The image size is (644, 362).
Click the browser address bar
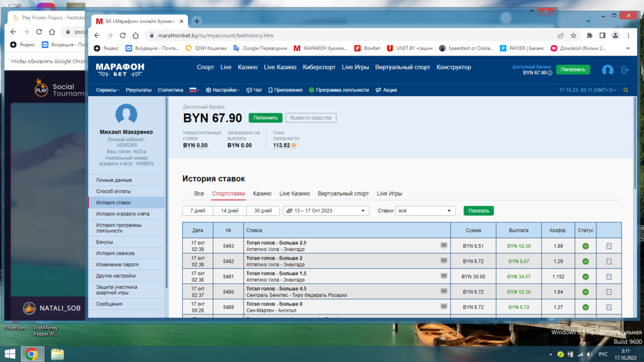click(348, 35)
